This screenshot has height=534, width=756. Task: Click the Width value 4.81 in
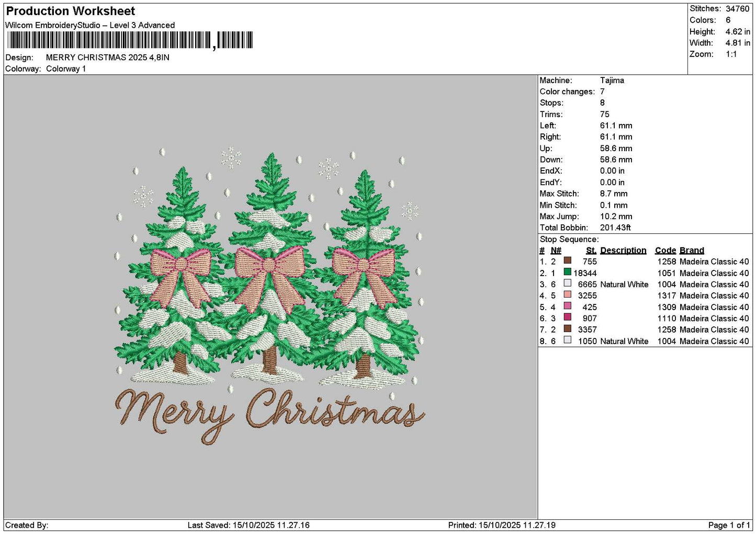738,43
